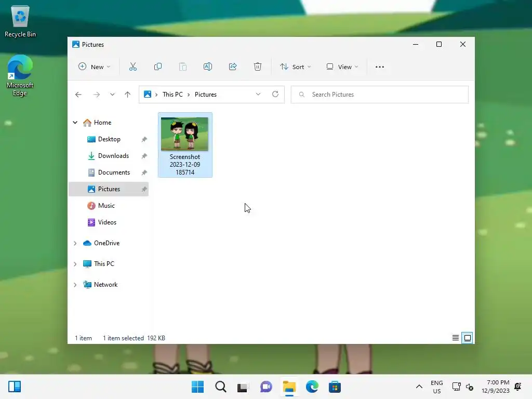Open Downloads in the sidebar
532x399 pixels.
113,156
